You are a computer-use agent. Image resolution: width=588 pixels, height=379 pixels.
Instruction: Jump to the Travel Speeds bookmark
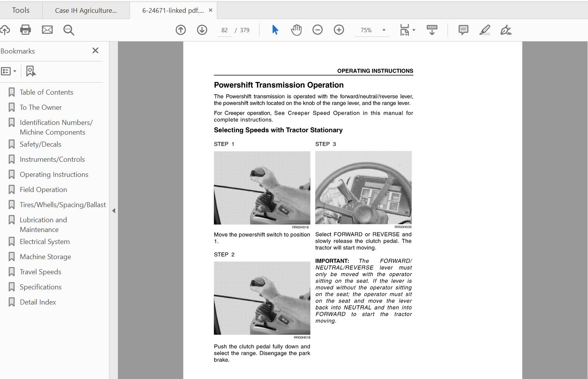pyautogui.click(x=40, y=272)
